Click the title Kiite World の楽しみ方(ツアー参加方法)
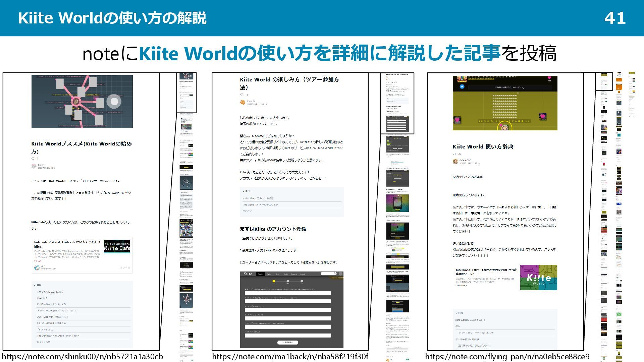Viewport: 644px width, 362px height. [289, 83]
